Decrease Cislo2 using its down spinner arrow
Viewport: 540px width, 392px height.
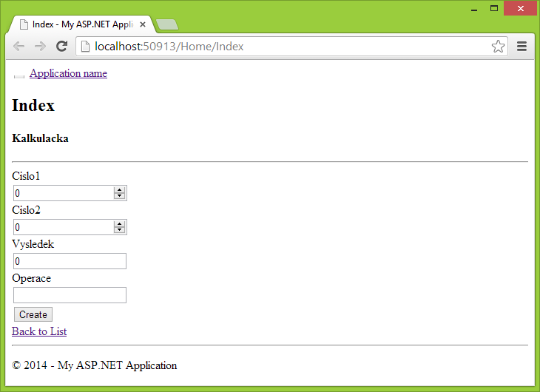120,230
